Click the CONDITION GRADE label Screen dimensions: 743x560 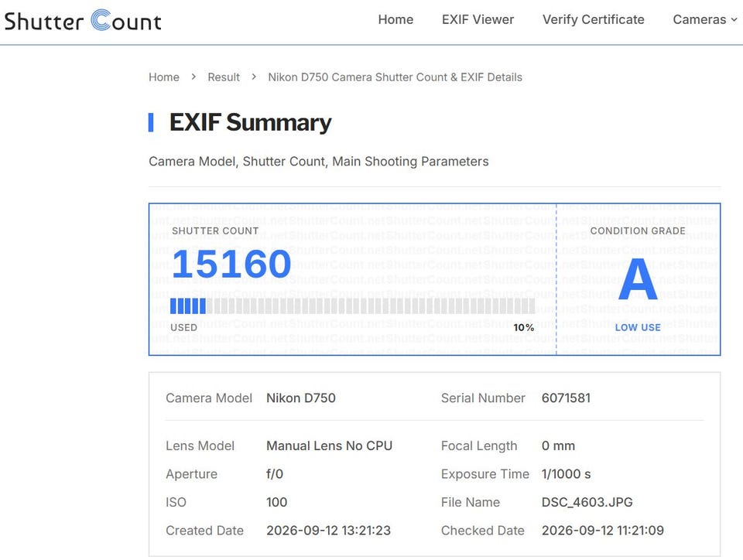638,231
